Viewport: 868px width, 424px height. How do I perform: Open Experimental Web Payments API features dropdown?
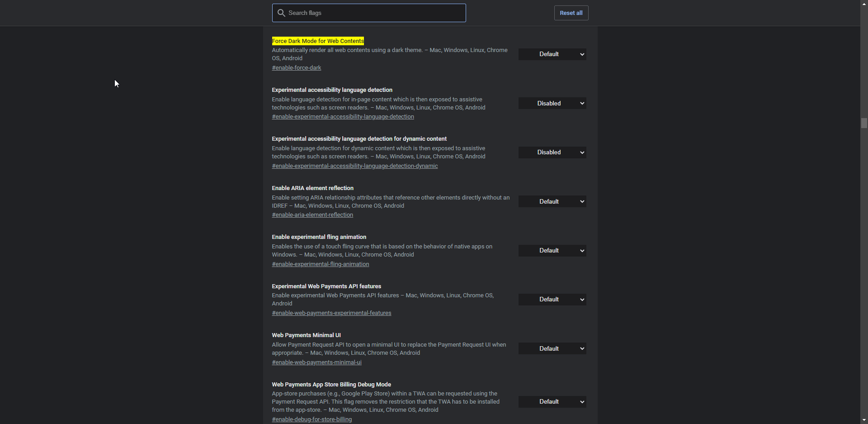click(x=552, y=300)
